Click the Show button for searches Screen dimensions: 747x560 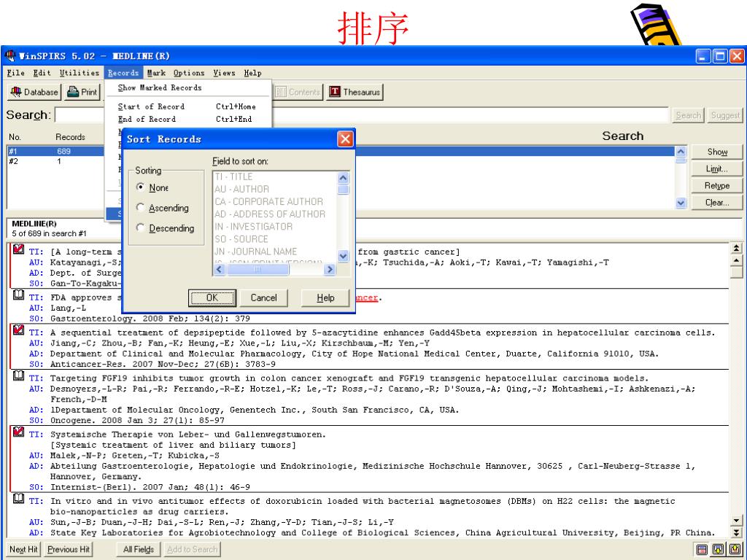717,152
